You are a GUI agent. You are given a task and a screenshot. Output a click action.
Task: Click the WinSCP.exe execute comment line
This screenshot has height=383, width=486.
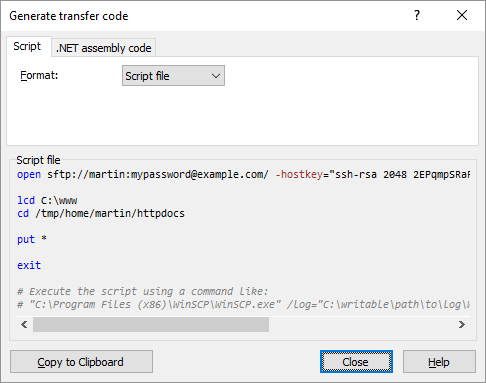[x=243, y=304]
